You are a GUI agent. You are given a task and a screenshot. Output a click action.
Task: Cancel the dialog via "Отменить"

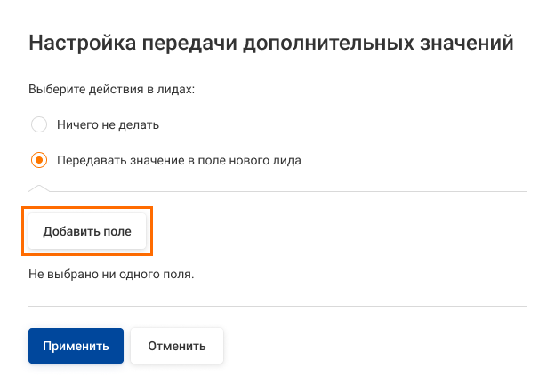click(177, 346)
